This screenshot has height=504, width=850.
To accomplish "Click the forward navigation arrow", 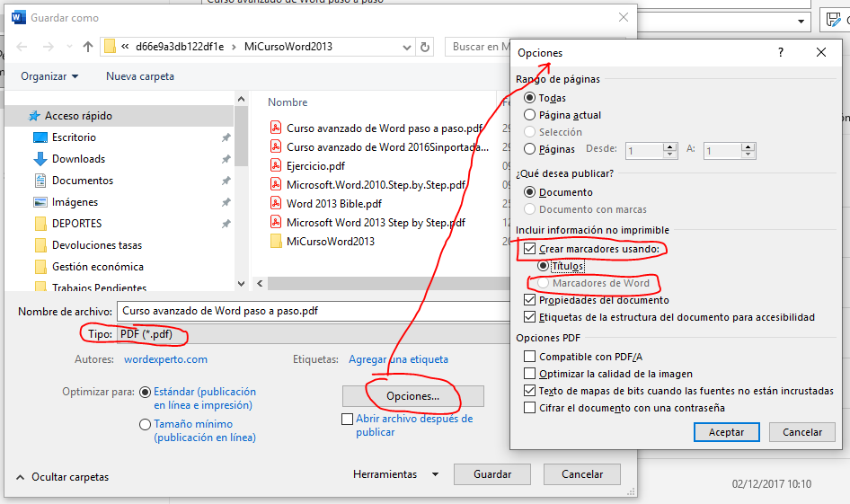I will click(x=49, y=47).
